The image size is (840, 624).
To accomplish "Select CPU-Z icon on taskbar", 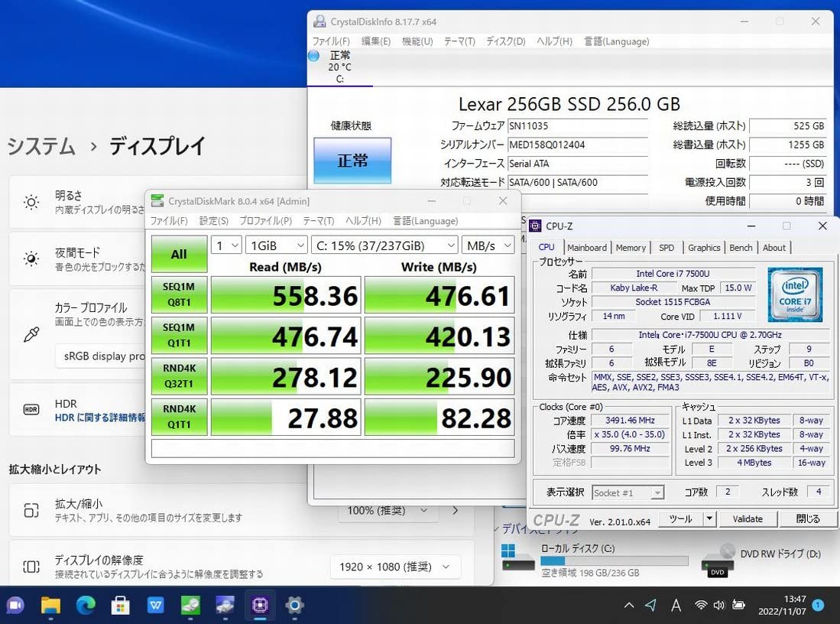I will (260, 606).
